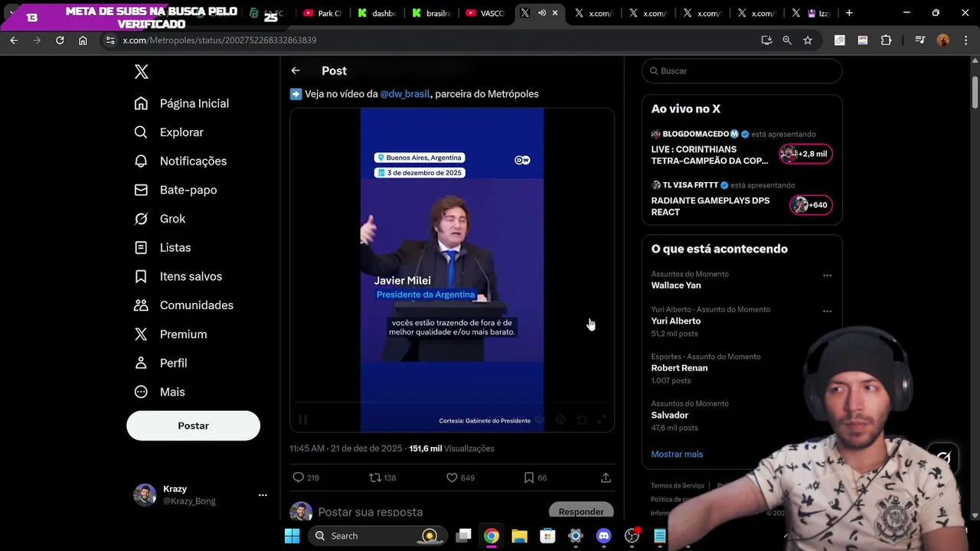The width and height of the screenshot is (980, 551).
Task: Open Krazy account options menu
Action: (x=263, y=495)
